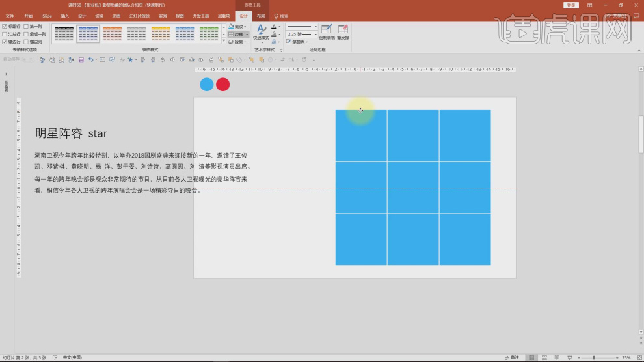Select the yellow table style thumbnail
Screen dimensions: 644x362
click(161, 34)
